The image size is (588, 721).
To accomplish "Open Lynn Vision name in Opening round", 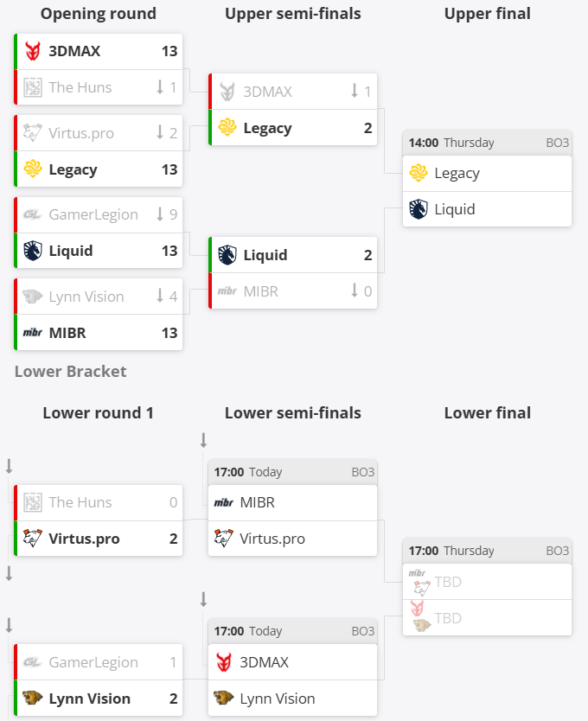I will click(86, 297).
